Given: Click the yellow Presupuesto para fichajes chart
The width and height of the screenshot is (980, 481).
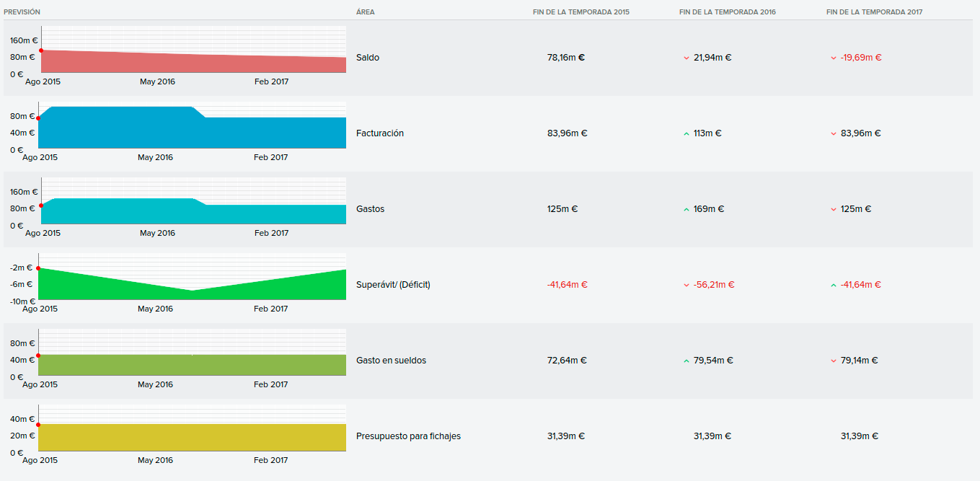Looking at the screenshot, I should click(x=192, y=438).
